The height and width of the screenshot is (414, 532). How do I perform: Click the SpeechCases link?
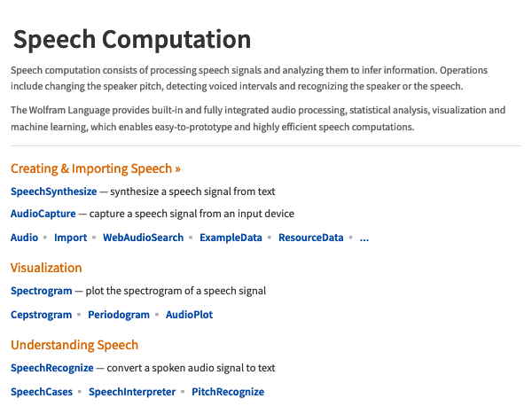[42, 392]
